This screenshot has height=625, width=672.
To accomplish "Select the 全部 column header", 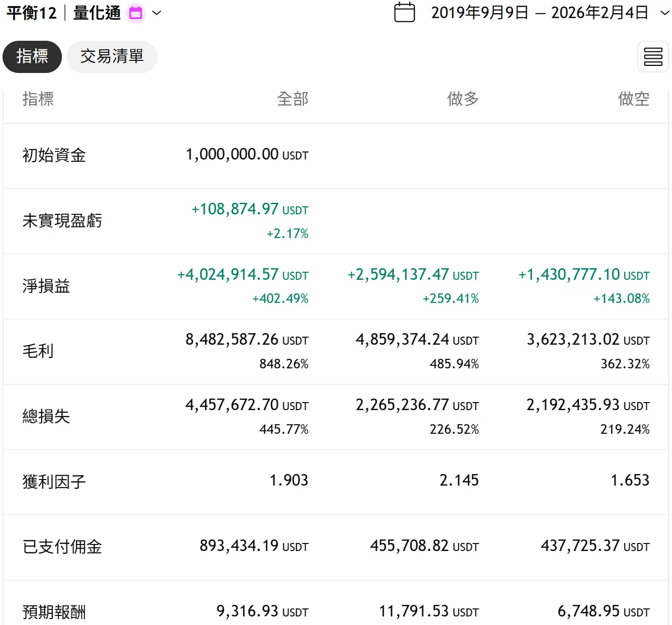I will pos(292,99).
